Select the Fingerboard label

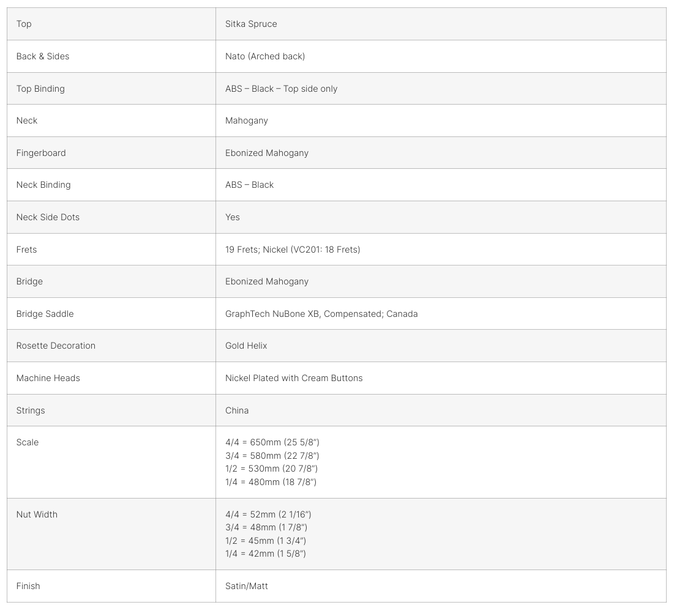pyautogui.click(x=41, y=153)
